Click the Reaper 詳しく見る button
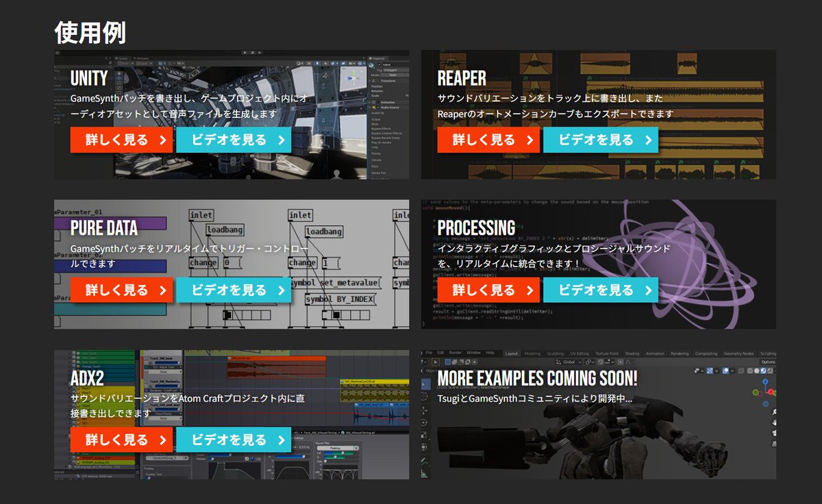This screenshot has height=504, width=822. tap(488, 140)
